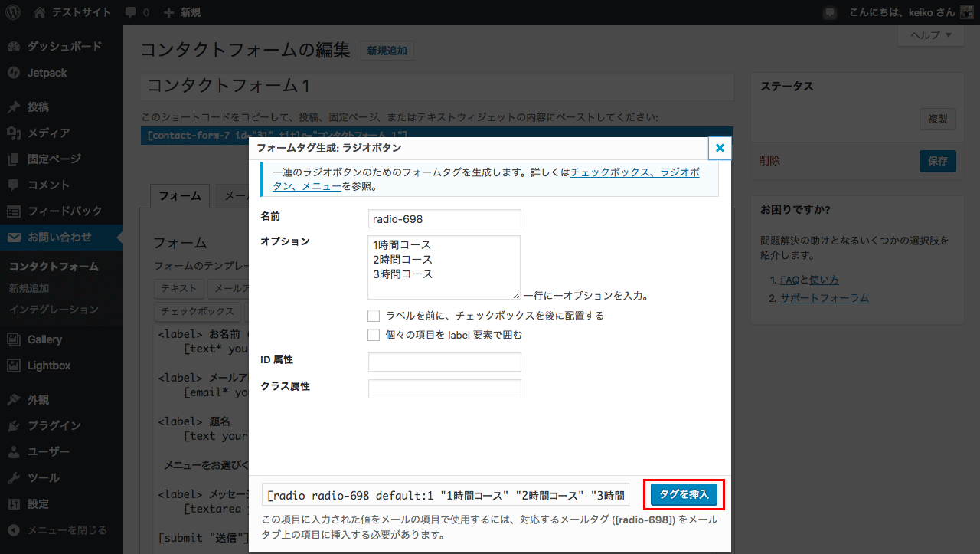The image size is (980, 554).
Task: Open こんにちは、keiko さん account menu
Action: (902, 12)
